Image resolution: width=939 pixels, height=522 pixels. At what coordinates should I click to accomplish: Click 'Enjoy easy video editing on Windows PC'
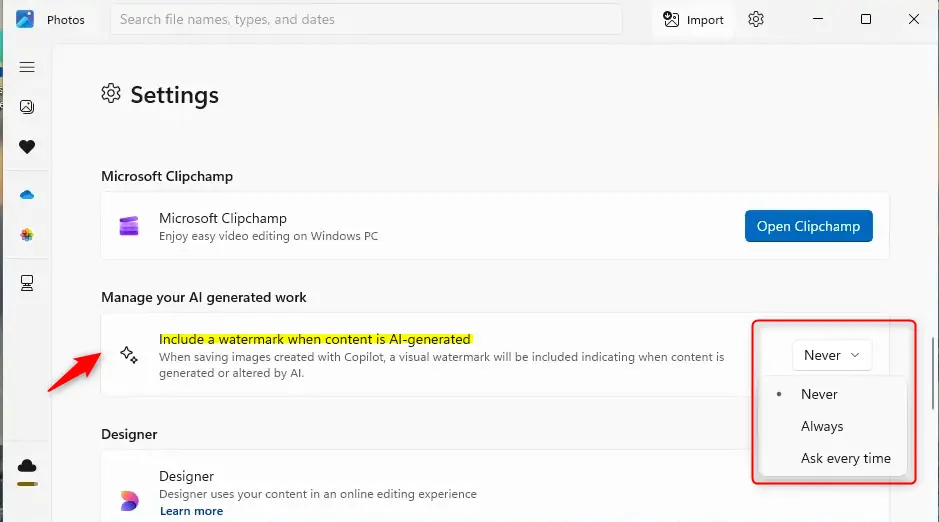coord(268,236)
